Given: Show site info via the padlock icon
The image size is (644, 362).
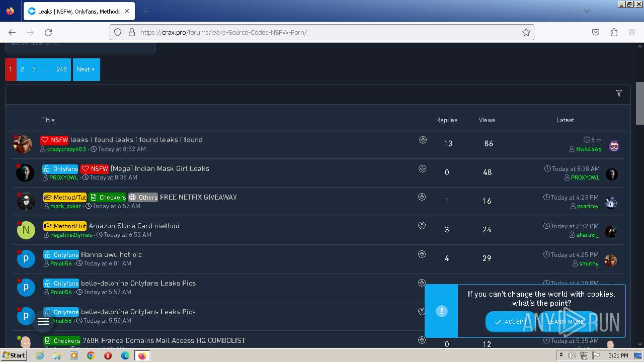Looking at the screenshot, I should 132,32.
